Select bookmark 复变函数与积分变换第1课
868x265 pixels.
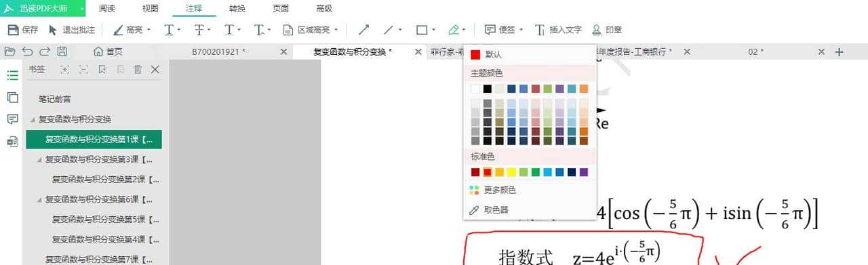tap(94, 140)
